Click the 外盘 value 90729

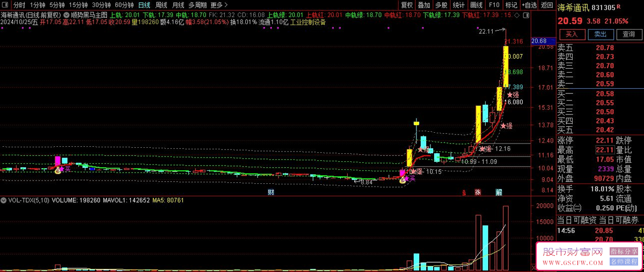(x=603, y=178)
